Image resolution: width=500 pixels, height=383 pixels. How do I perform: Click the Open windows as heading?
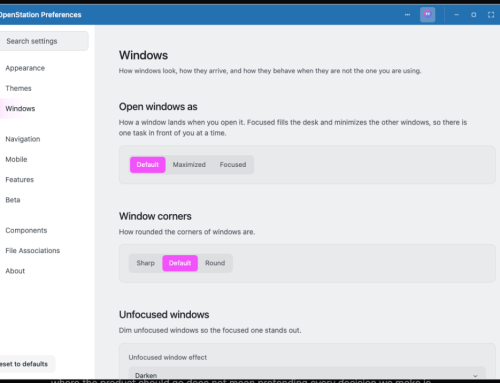[x=158, y=107]
